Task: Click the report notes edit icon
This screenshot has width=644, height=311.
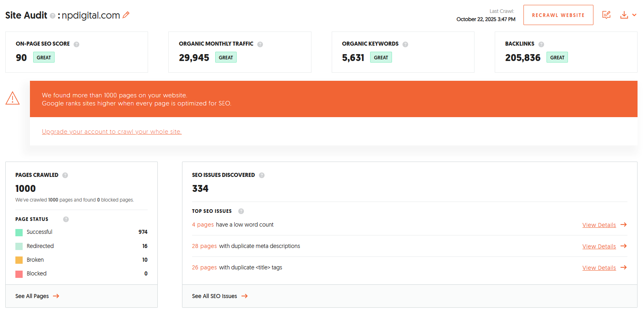Action: coord(606,15)
